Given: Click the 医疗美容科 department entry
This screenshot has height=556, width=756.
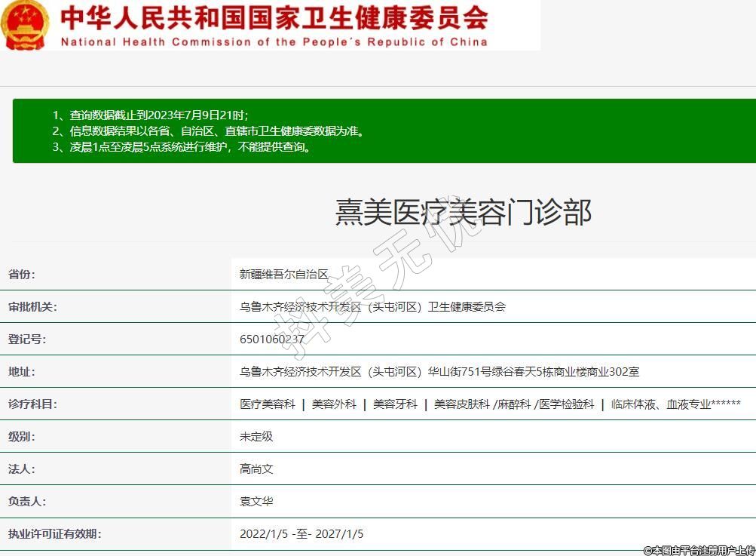Looking at the screenshot, I should [268, 404].
